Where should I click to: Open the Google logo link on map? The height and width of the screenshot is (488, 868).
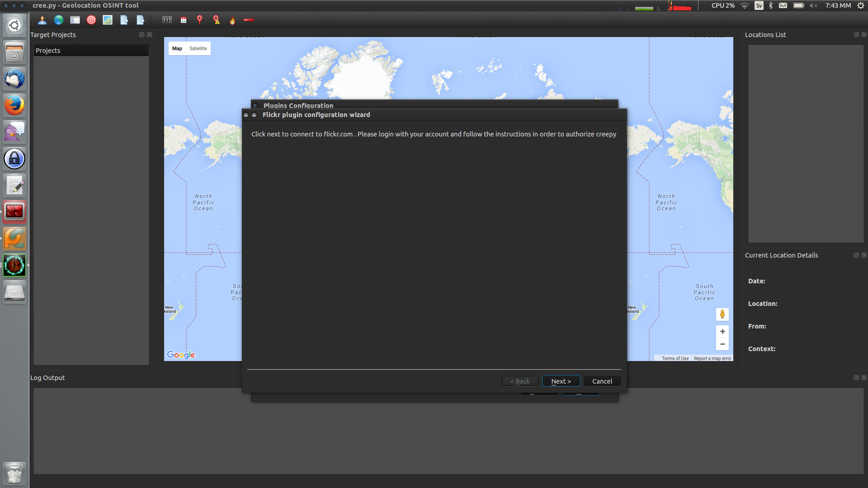tap(181, 355)
